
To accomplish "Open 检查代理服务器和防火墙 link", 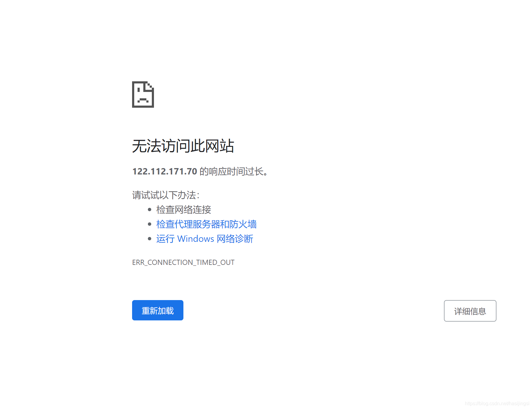I will 206,224.
